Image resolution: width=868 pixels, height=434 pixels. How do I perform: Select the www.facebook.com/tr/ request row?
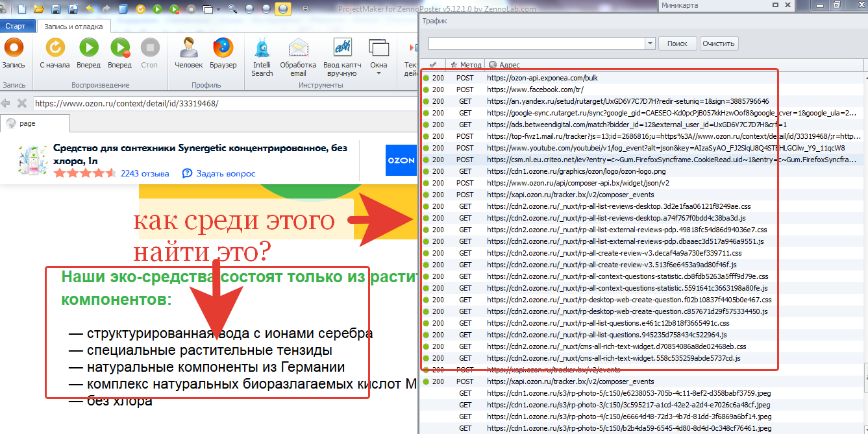pyautogui.click(x=643, y=90)
